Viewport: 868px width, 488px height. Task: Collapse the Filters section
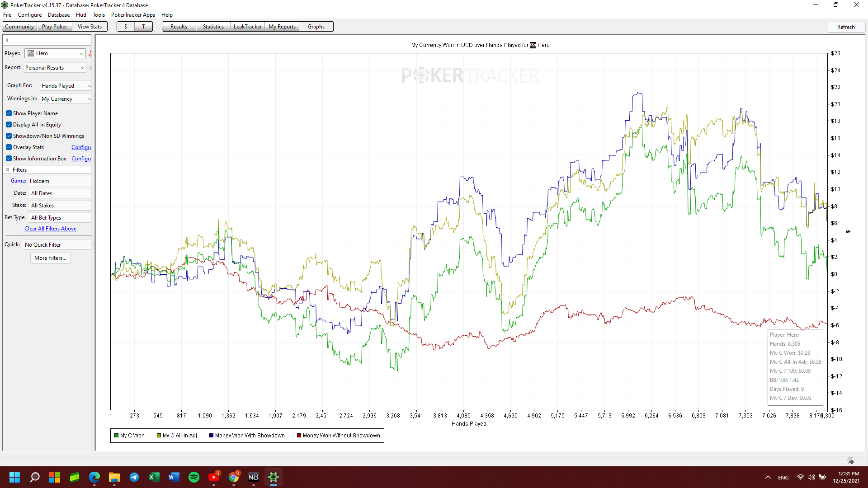[x=8, y=170]
